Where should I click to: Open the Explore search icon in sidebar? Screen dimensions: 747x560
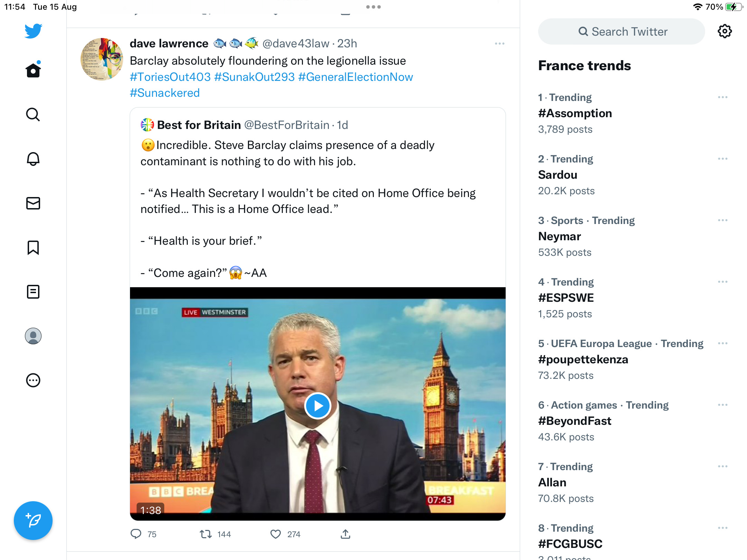[33, 114]
